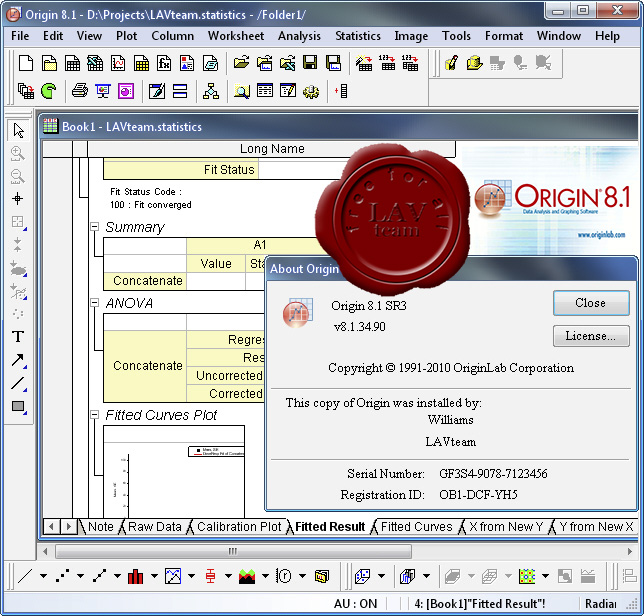
Task: Create a new matrix window
Action: 141,63
